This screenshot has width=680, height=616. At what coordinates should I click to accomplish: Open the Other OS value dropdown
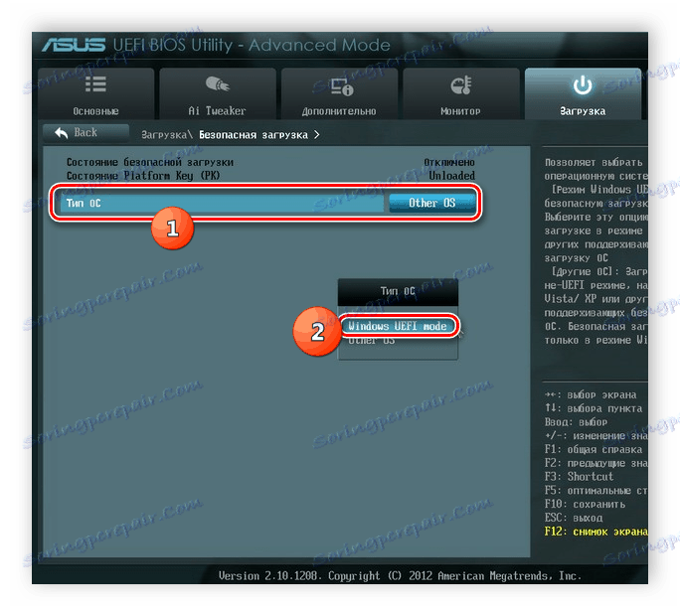coord(431,203)
